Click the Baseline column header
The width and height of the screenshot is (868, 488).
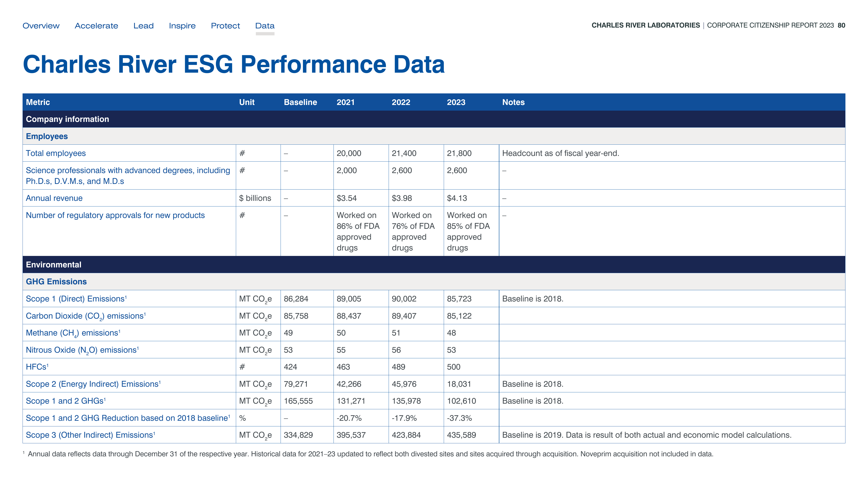300,102
